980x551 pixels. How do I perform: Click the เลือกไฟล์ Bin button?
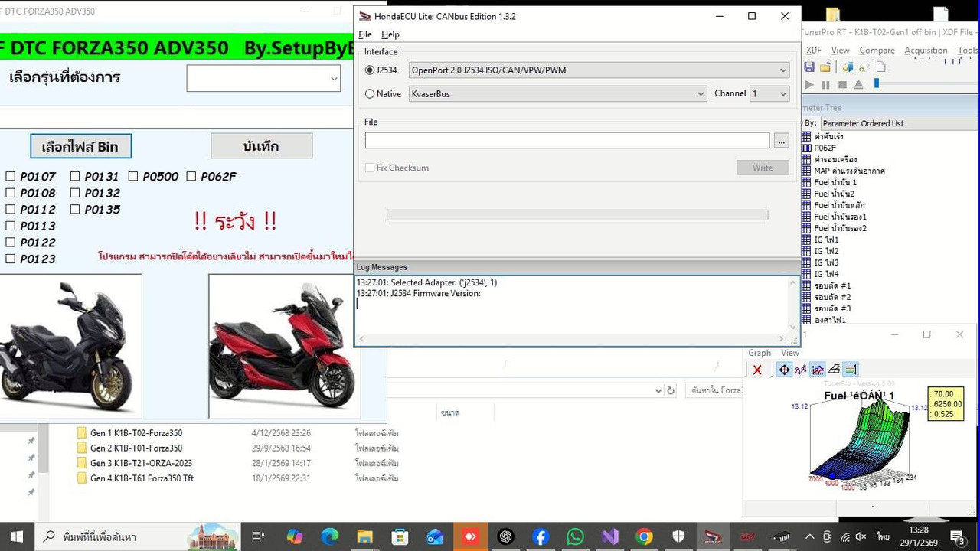click(80, 146)
